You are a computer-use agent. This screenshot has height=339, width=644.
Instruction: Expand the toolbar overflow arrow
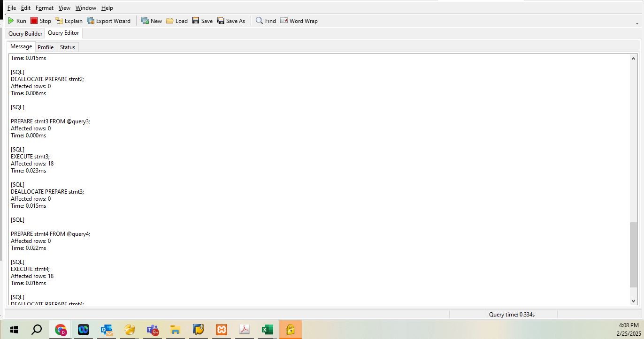(637, 23)
